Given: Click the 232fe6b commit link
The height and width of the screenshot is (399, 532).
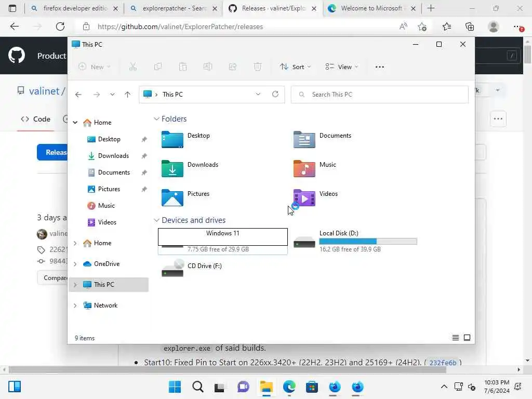Looking at the screenshot, I should pos(443,363).
